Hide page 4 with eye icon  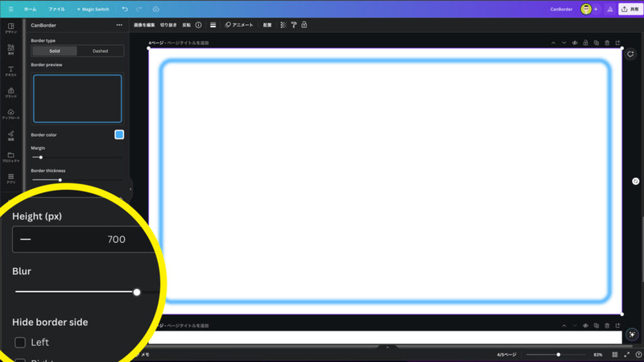pyautogui.click(x=575, y=43)
